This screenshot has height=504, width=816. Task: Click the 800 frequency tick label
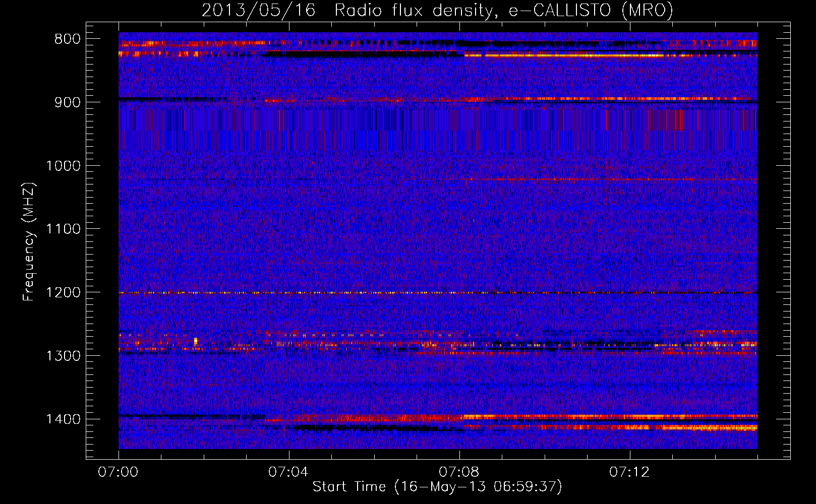coord(68,39)
